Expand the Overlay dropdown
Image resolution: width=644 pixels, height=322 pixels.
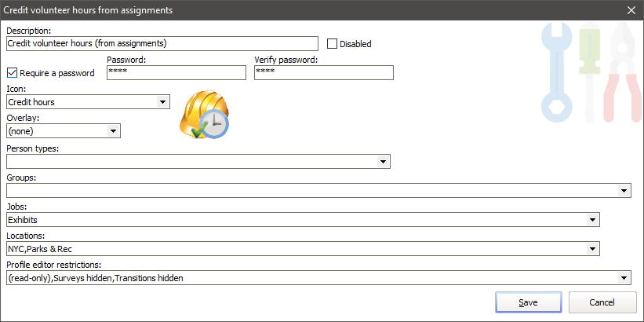point(114,131)
